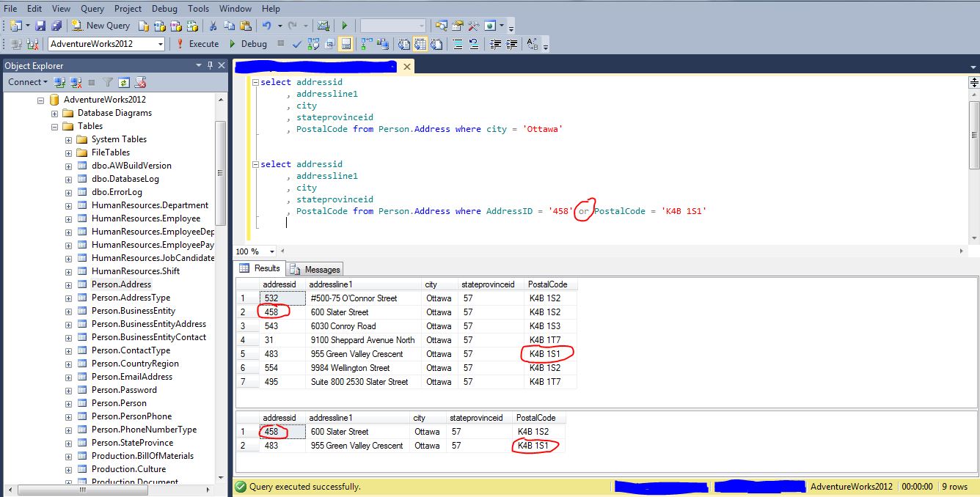This screenshot has height=497, width=980.
Task: Click the Object Explorer vertical scrollbar
Action: pos(220,173)
